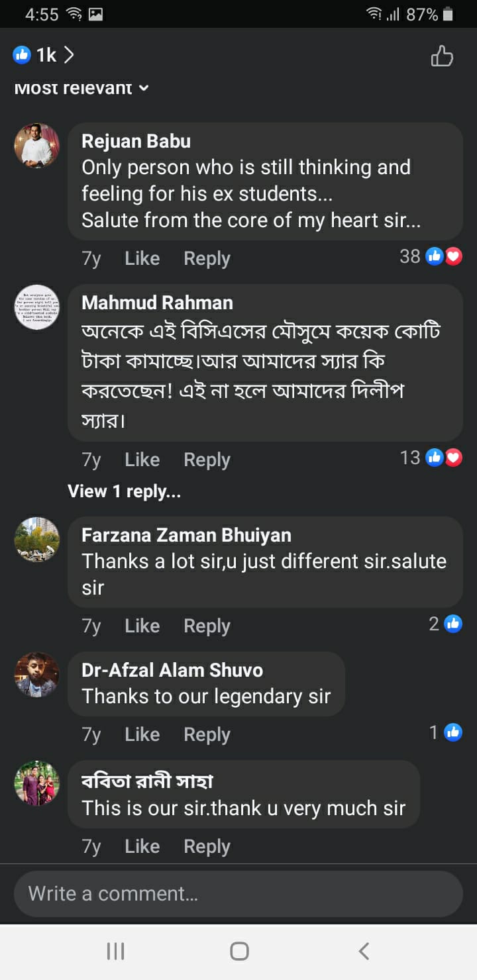Reply to Mahmud Rahman's comment

pyautogui.click(x=207, y=460)
